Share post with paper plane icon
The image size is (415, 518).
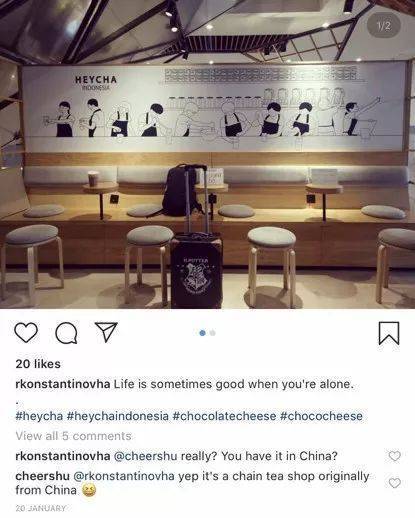point(106,332)
